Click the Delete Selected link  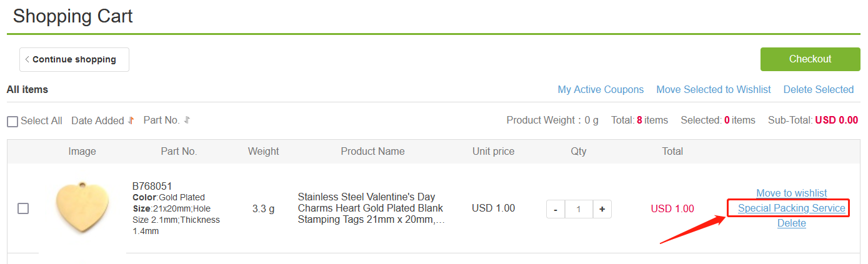click(x=819, y=89)
